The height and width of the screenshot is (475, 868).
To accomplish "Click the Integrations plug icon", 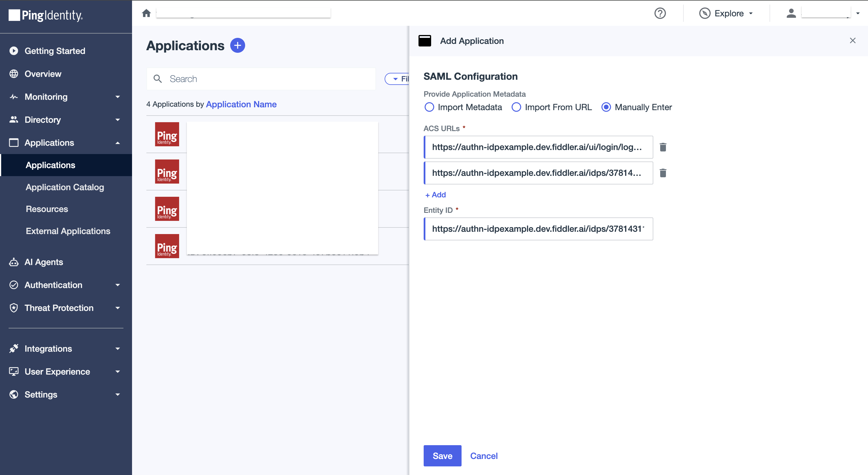I will (x=14, y=349).
